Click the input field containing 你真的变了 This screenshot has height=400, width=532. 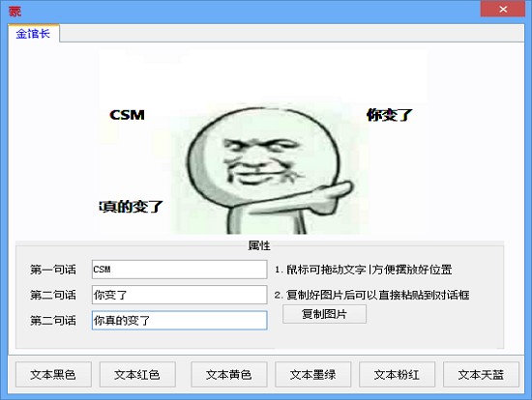click(179, 320)
